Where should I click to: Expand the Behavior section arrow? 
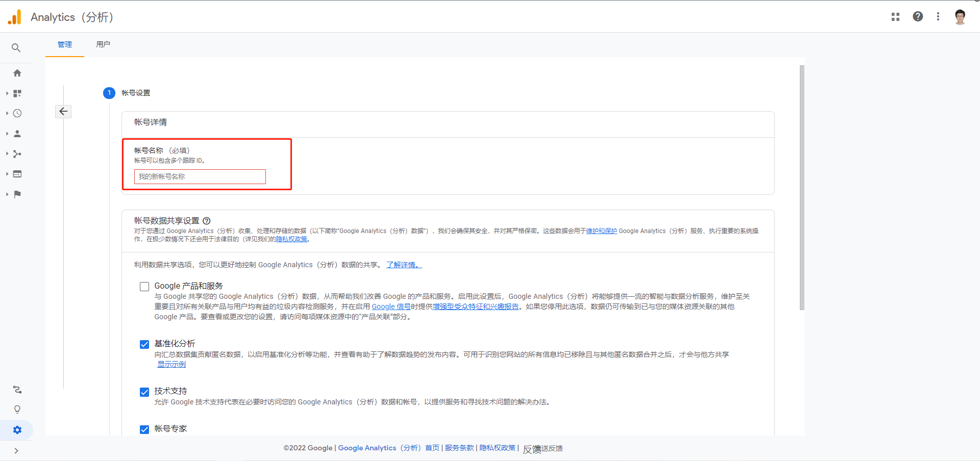pos(7,174)
